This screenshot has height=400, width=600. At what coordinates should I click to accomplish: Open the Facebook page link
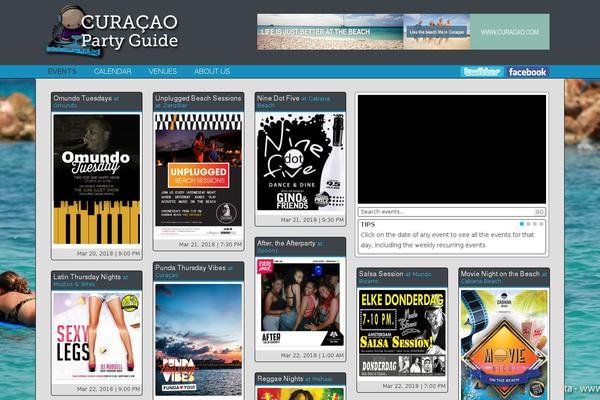click(527, 72)
